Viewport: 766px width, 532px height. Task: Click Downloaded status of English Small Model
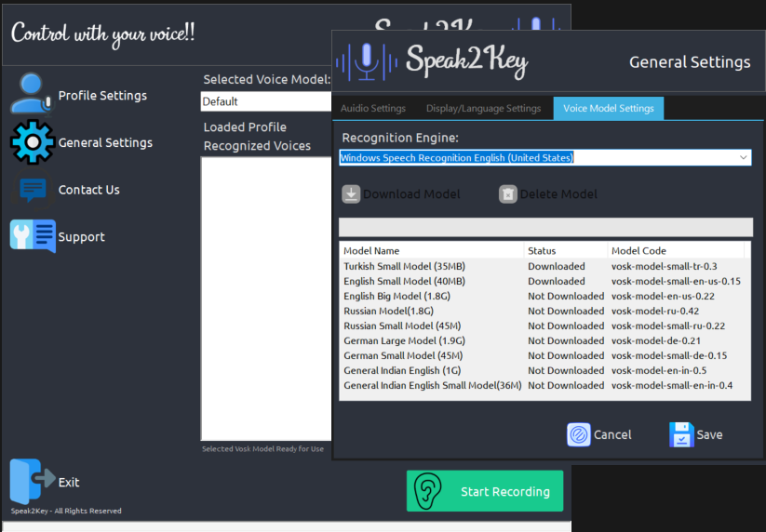point(556,281)
